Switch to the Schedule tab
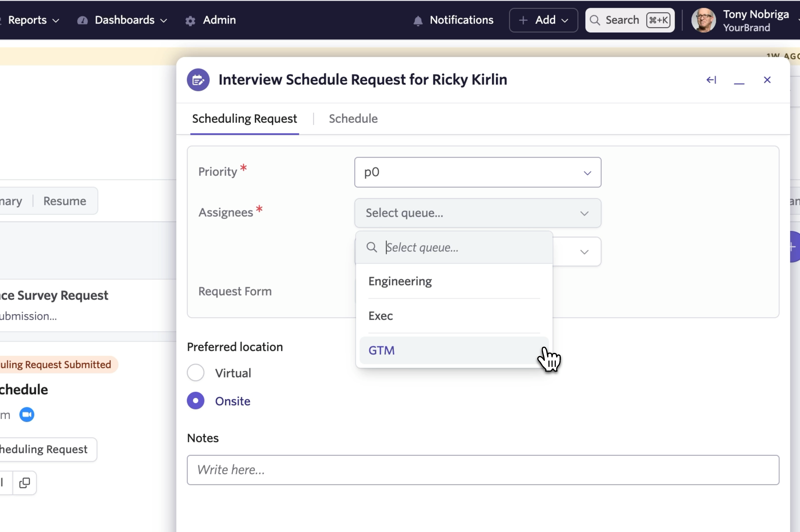The image size is (800, 532). tap(353, 119)
